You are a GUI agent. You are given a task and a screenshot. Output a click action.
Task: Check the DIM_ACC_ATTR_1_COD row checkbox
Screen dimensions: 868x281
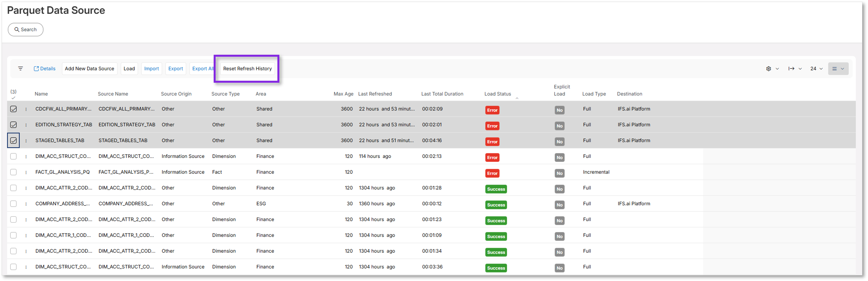click(13, 235)
